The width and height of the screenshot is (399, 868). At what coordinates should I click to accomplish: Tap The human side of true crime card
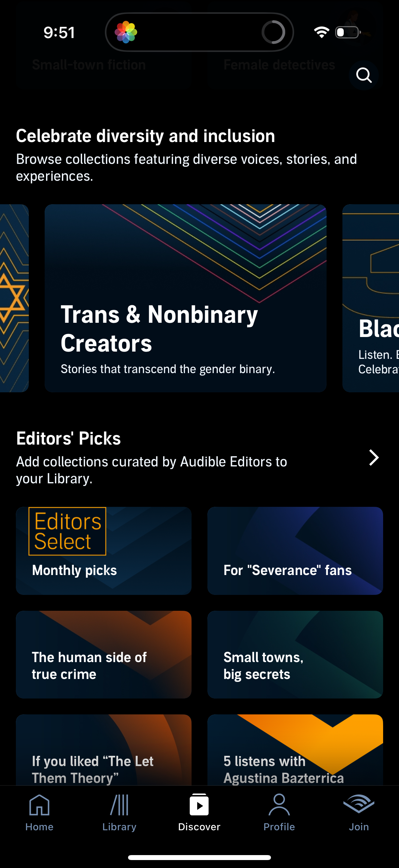coord(103,654)
